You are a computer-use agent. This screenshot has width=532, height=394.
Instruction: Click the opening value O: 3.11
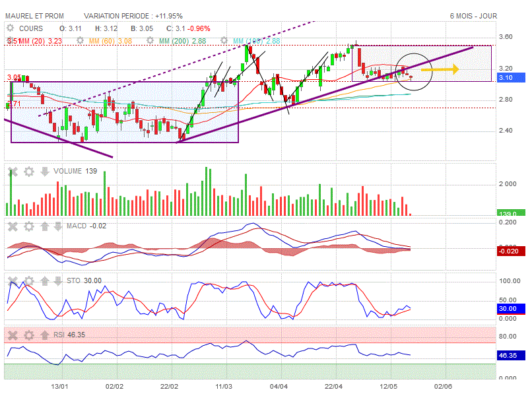71,28
